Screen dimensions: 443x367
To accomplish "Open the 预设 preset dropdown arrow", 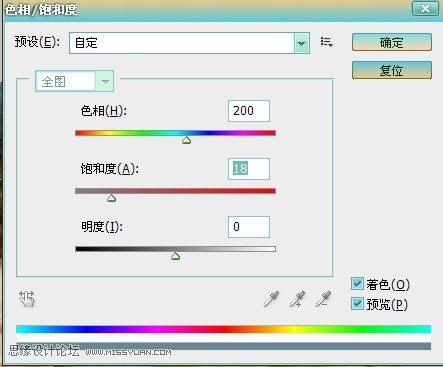I will [x=302, y=43].
